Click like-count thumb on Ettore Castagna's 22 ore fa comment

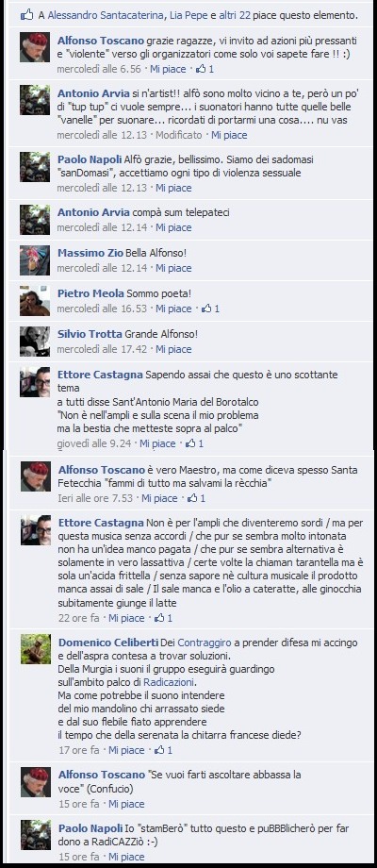(x=160, y=618)
